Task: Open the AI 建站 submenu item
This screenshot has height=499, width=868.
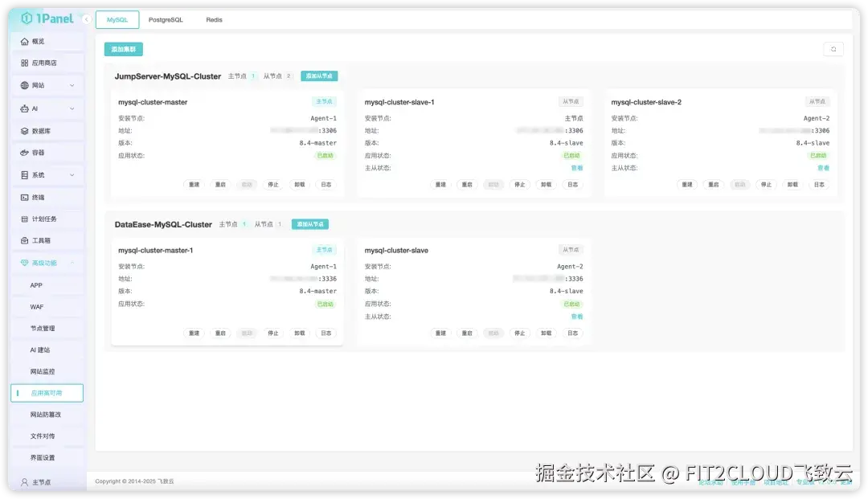Action: click(x=47, y=350)
